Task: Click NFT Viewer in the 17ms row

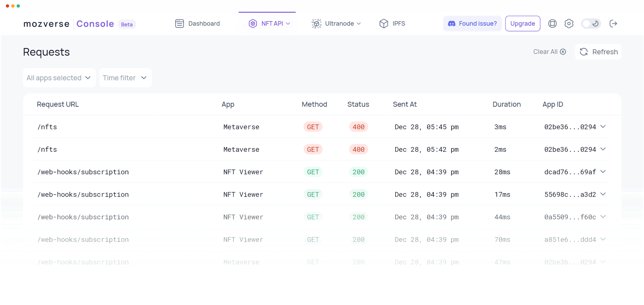Action: [x=243, y=194]
